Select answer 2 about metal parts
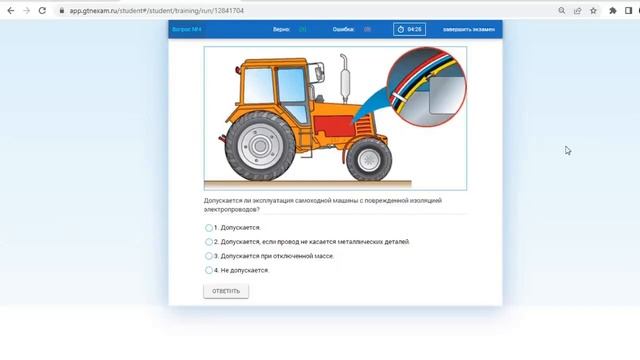 (209, 242)
